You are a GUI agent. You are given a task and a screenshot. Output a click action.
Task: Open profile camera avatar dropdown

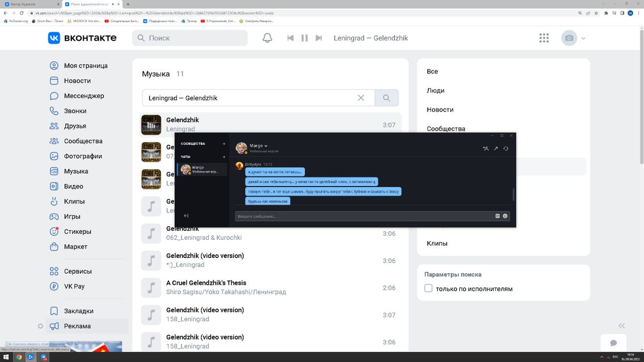[574, 38]
